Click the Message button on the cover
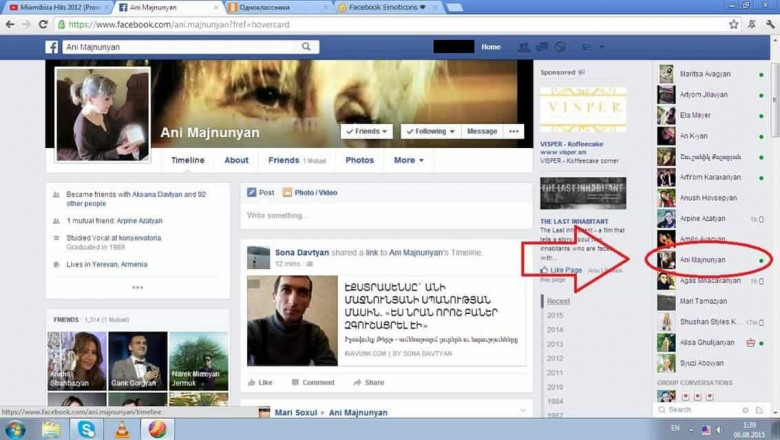The height and width of the screenshot is (440, 780). point(482,131)
